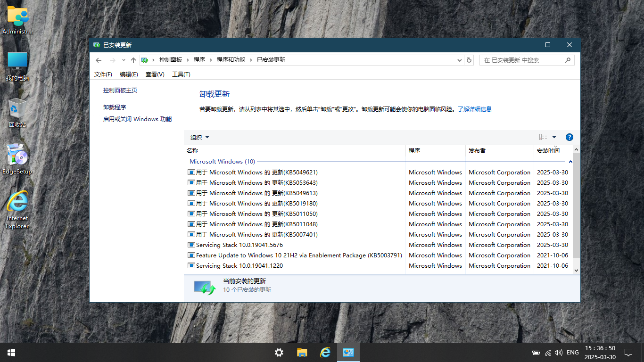Image resolution: width=644 pixels, height=362 pixels.
Task: Select the 回收站 recycle bin icon
Action: coord(18,113)
